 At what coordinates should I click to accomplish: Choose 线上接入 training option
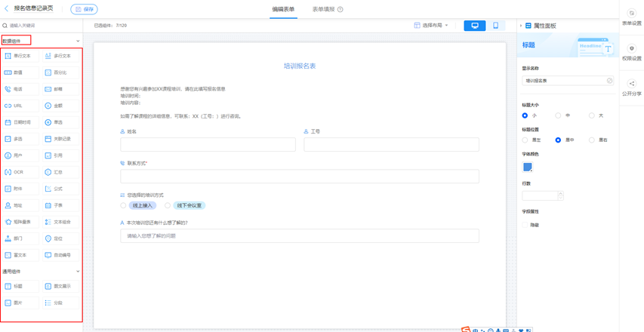click(123, 205)
